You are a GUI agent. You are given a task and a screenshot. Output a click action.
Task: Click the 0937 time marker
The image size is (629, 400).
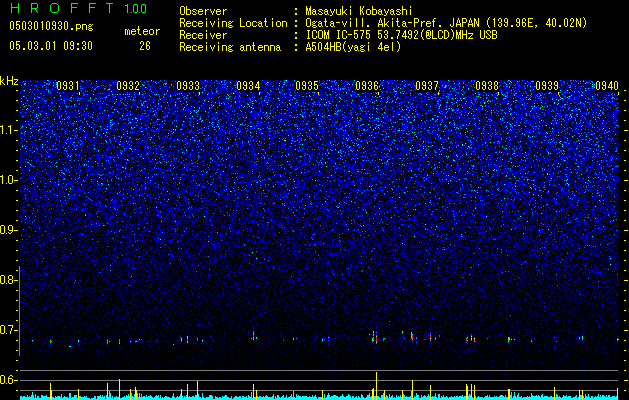click(427, 85)
